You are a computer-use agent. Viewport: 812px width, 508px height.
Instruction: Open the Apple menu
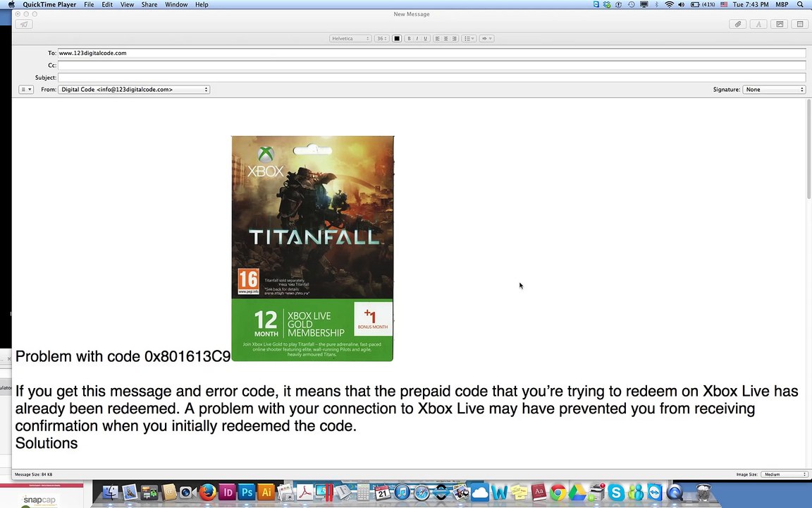(x=11, y=4)
